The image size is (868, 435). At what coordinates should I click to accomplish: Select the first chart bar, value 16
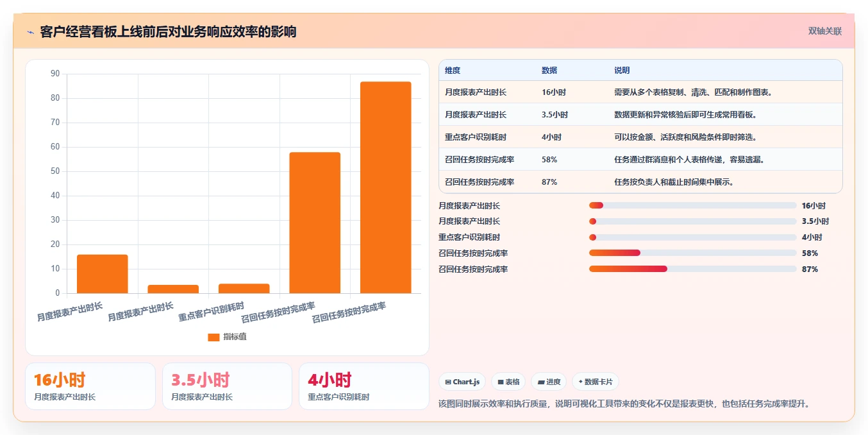pos(103,274)
